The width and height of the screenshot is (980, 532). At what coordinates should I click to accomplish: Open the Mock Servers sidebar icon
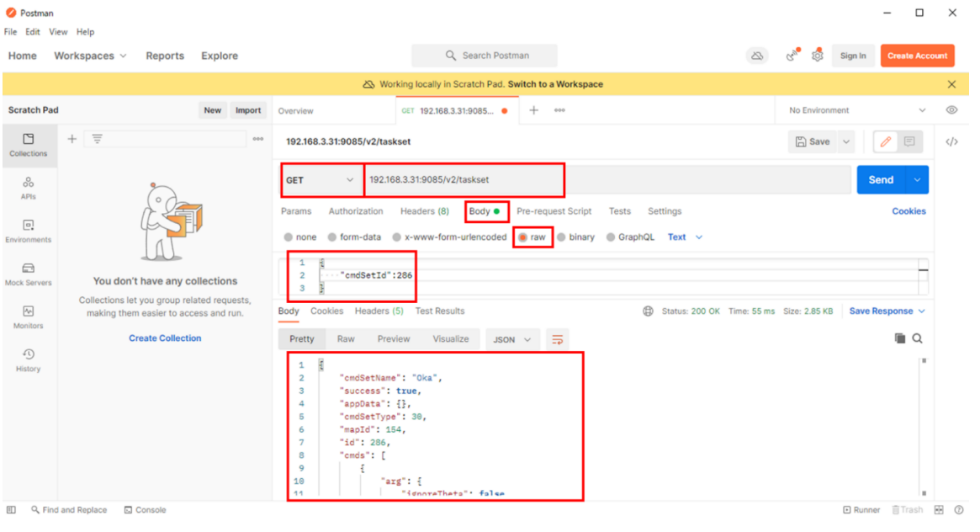pos(28,274)
